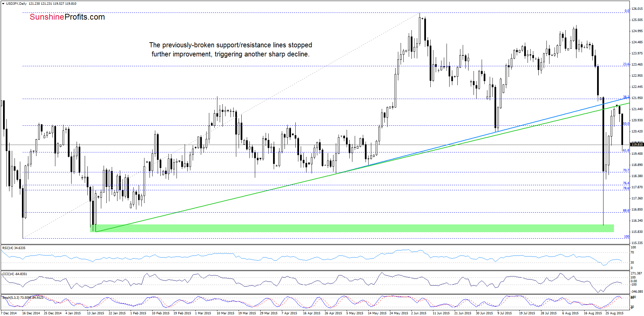
Task: Click the Stoch(5,3,3) indicator label
Action: pyautogui.click(x=23, y=297)
